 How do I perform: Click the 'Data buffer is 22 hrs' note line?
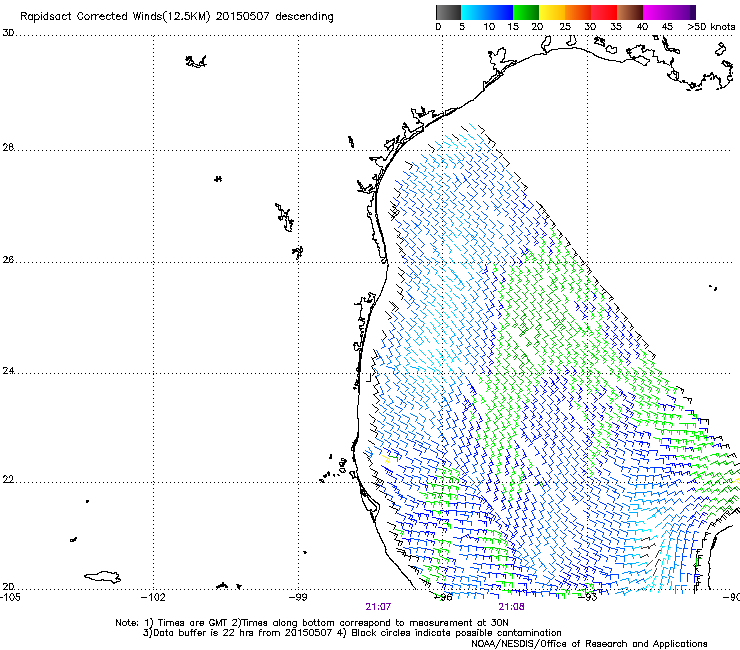(352, 633)
